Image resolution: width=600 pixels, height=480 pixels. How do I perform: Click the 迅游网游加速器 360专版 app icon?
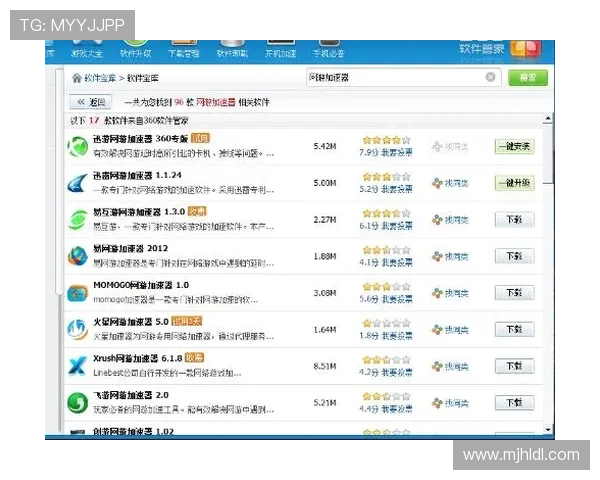click(78, 146)
